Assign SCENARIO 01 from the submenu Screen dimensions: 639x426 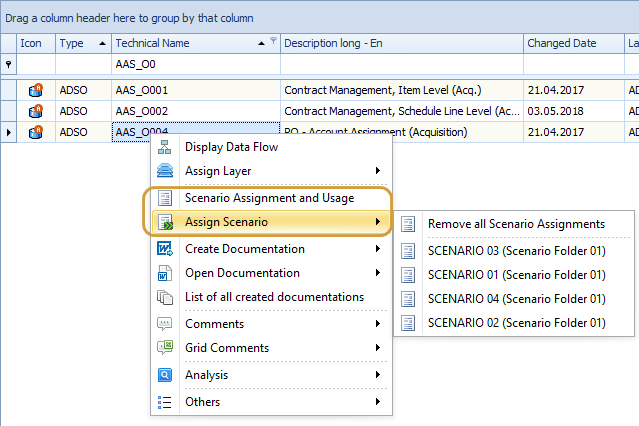pos(515,274)
